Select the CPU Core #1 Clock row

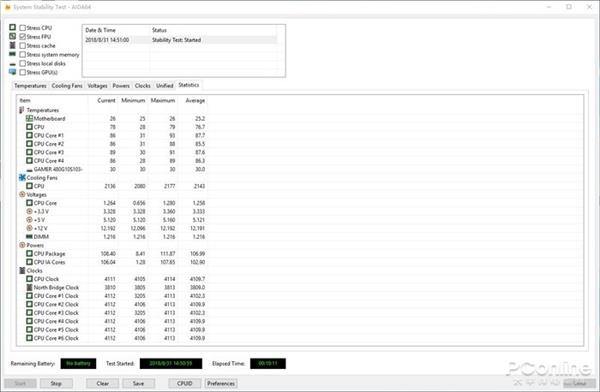click(x=112, y=296)
